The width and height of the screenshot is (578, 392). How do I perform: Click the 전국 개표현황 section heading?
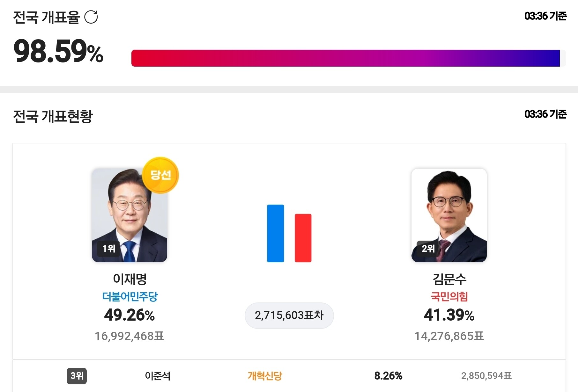point(53,116)
